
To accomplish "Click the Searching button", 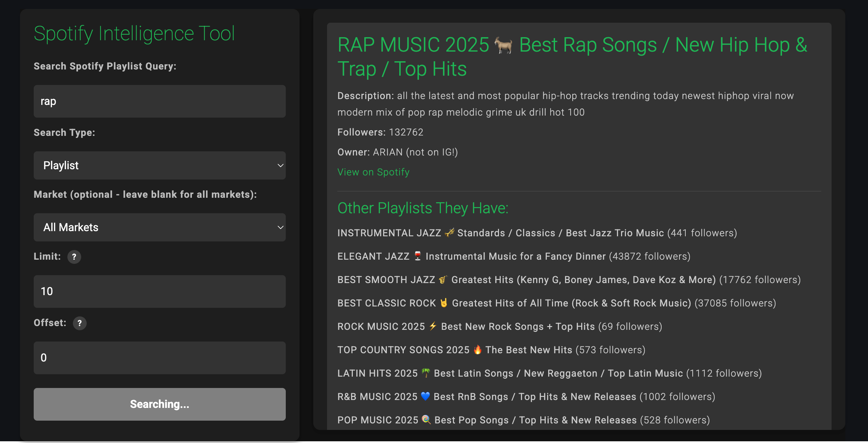I will coord(159,404).
